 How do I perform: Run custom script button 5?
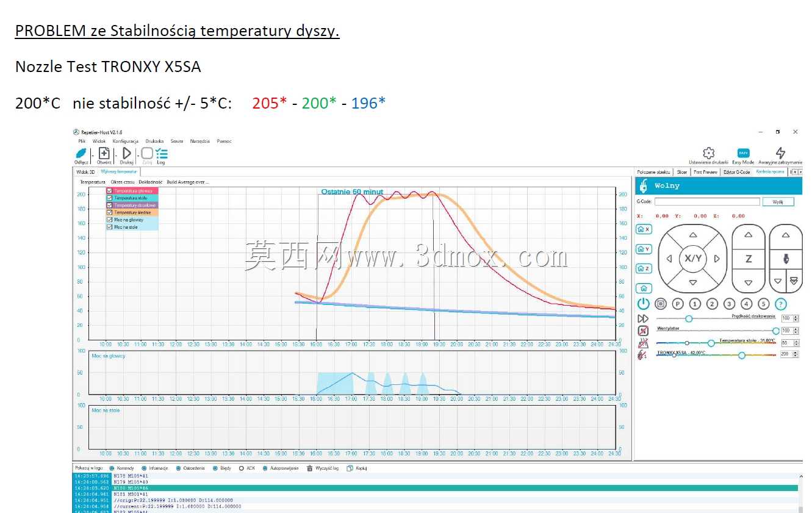click(763, 304)
